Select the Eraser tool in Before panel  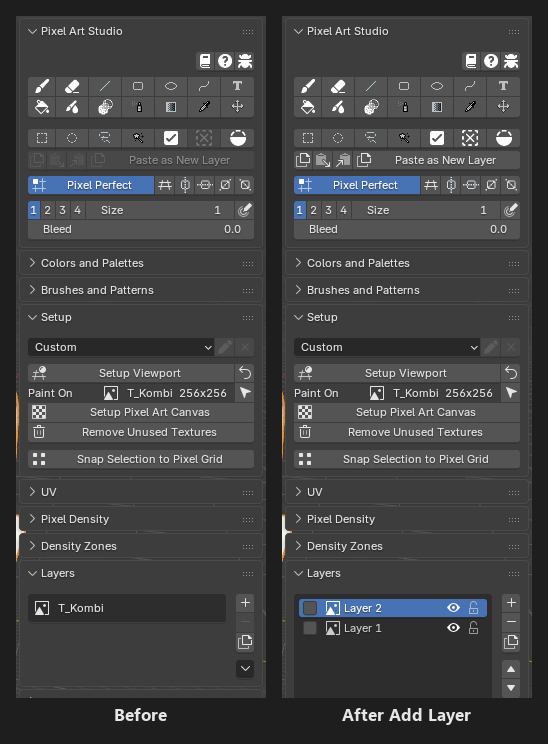click(72, 86)
